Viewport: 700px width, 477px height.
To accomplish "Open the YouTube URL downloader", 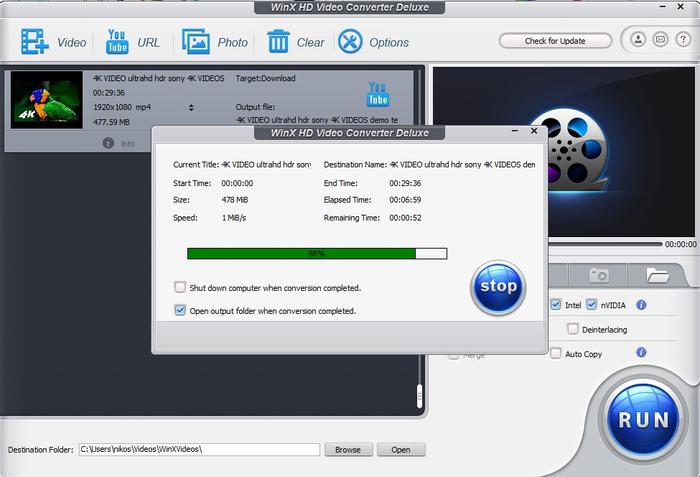I will point(117,42).
